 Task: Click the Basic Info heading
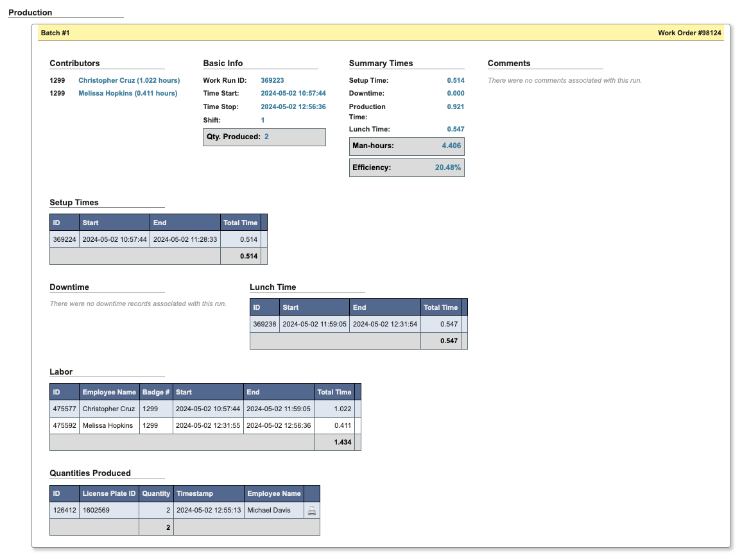223,64
